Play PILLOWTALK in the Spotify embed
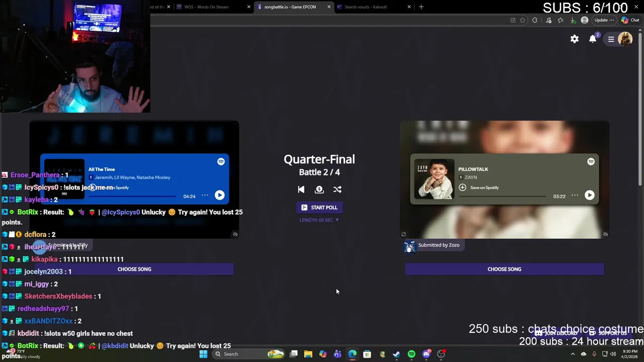644x362 pixels. click(x=589, y=195)
